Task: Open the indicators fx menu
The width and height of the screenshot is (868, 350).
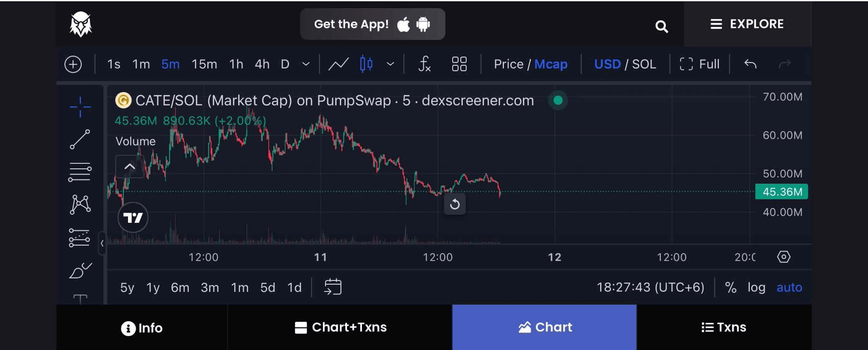Action: (x=424, y=64)
